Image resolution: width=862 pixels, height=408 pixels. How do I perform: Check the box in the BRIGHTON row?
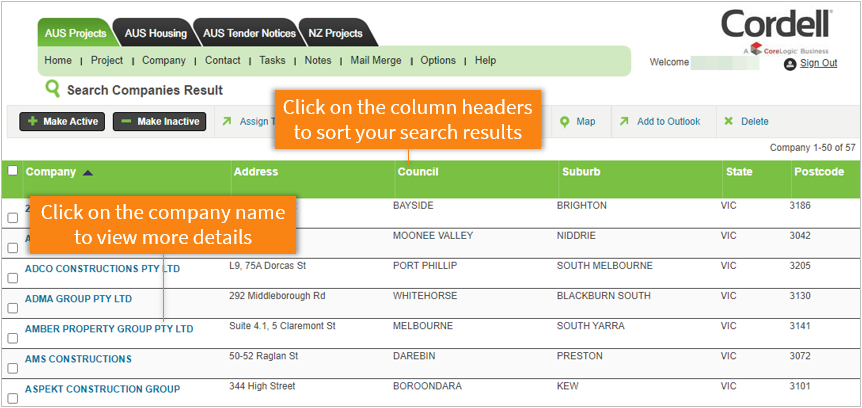point(13,218)
